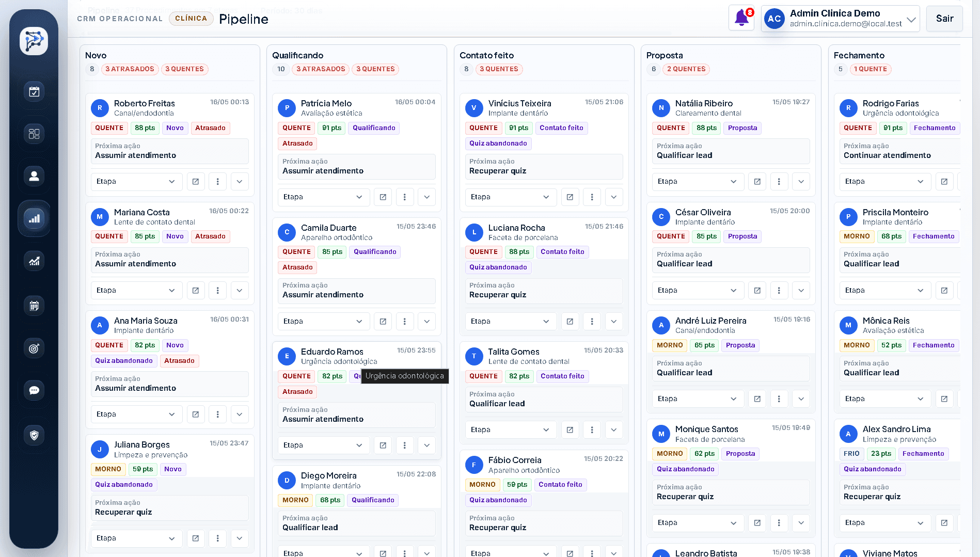Open Roberto Freitas lead in new window
Image resolution: width=980 pixels, height=557 pixels.
point(196,182)
